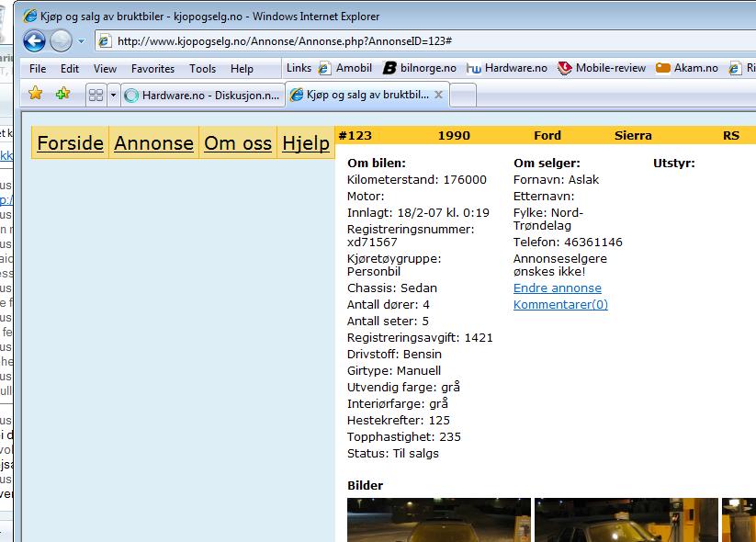Click the Forside navigation link
756x542 pixels.
coord(71,142)
